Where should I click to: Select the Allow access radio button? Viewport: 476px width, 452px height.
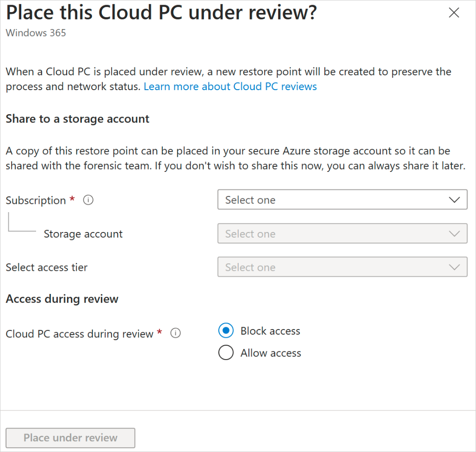(226, 352)
